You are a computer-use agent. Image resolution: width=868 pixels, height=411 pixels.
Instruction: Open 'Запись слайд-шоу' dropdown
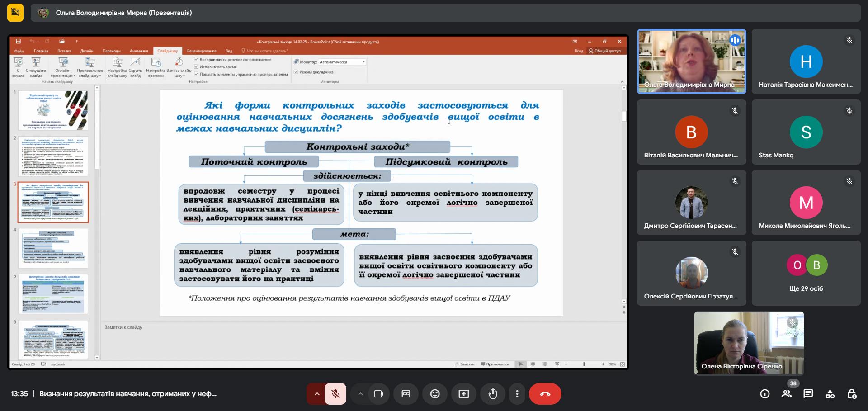pos(179,67)
